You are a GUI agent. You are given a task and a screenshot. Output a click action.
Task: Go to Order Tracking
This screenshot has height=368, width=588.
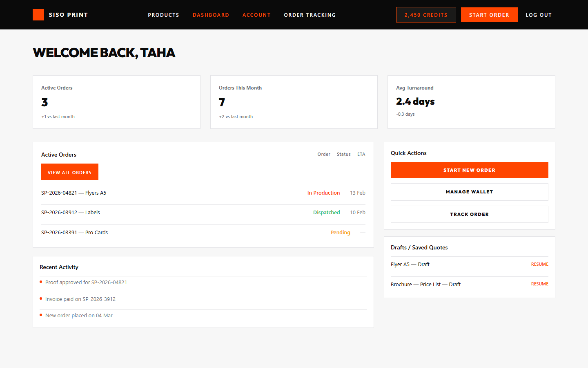tap(310, 15)
